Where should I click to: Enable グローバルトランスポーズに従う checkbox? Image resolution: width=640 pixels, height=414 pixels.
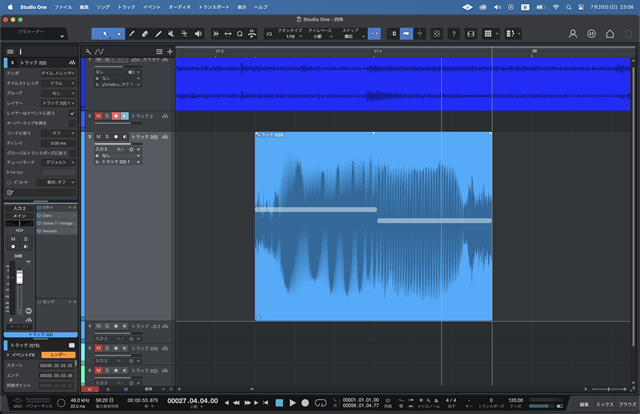click(72, 153)
